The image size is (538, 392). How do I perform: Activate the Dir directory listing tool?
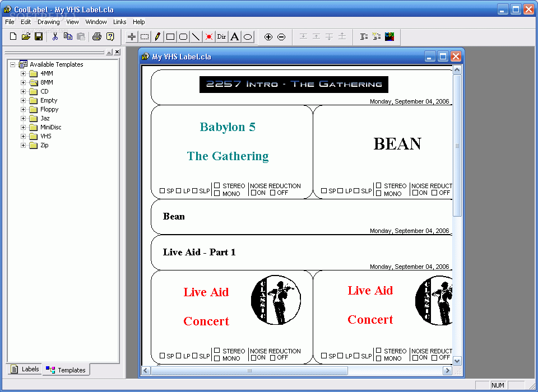[x=222, y=37]
